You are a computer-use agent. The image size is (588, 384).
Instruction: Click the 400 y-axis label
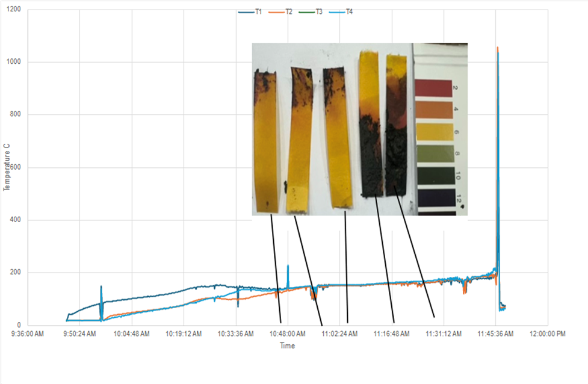click(16, 219)
